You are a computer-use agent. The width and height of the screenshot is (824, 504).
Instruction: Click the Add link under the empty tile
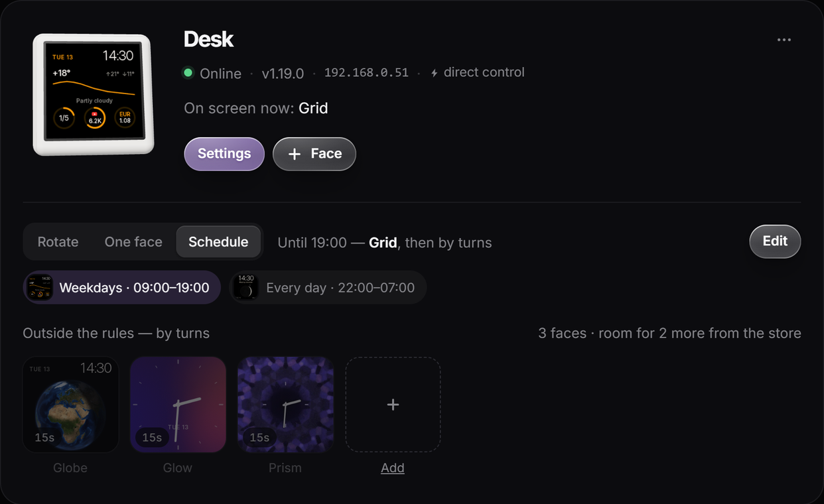[x=393, y=468]
